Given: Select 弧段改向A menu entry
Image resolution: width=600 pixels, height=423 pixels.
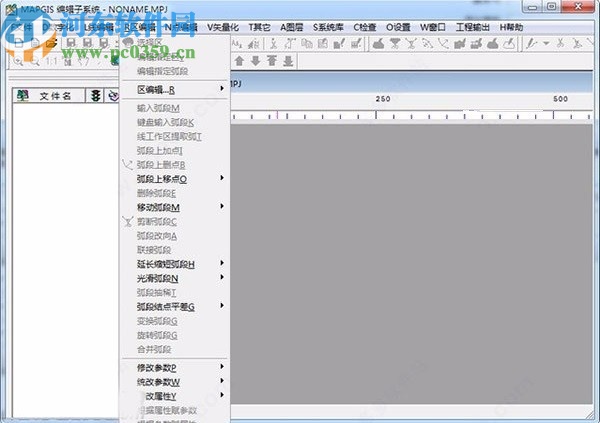Looking at the screenshot, I should point(157,236).
